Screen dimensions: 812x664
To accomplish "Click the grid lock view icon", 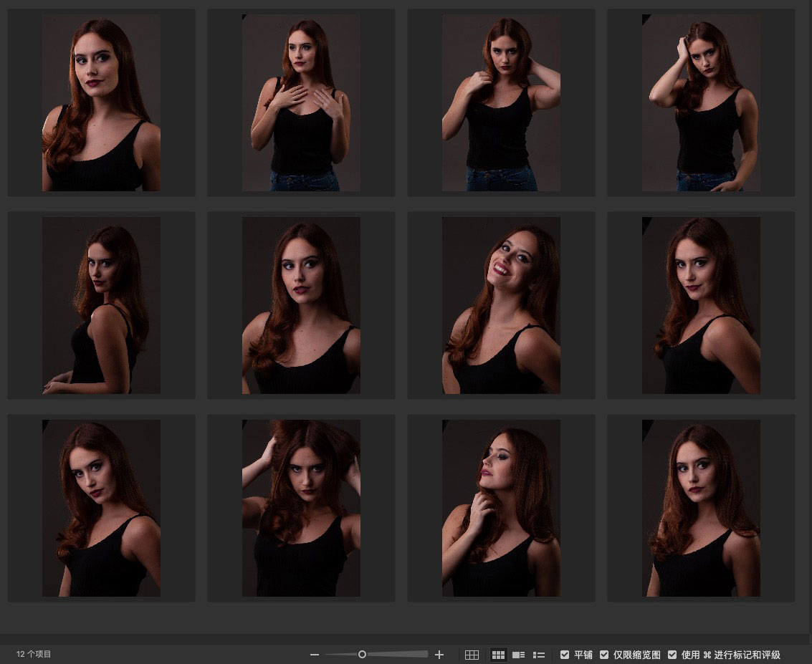I will click(472, 655).
